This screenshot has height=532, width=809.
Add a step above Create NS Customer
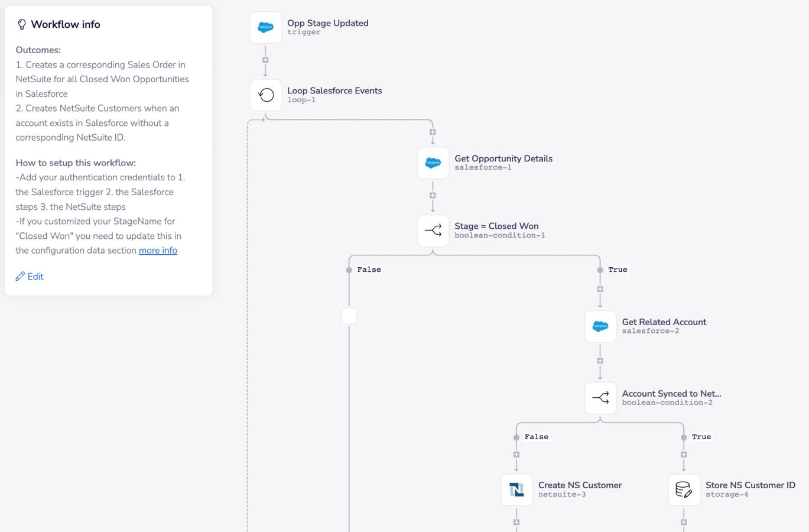(516, 455)
